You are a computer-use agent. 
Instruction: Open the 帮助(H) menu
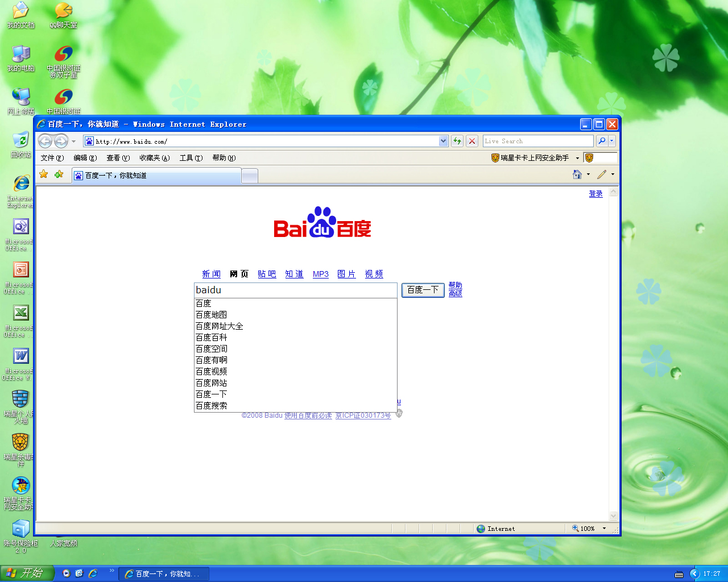224,158
